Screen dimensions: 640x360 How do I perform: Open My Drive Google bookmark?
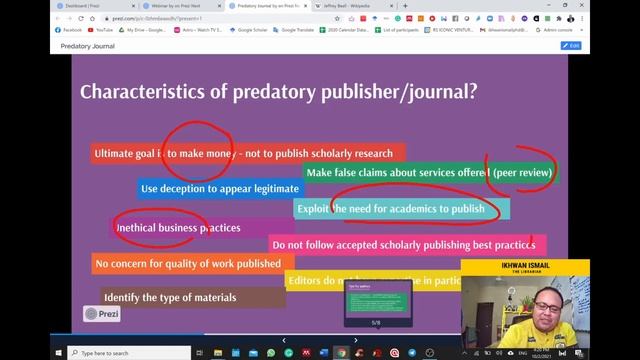[142, 30]
